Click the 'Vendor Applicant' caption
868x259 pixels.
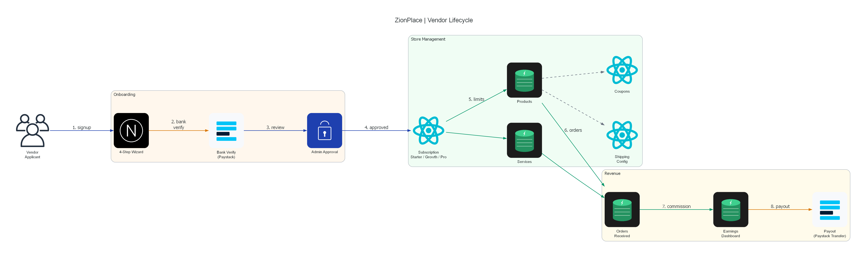tap(32, 154)
